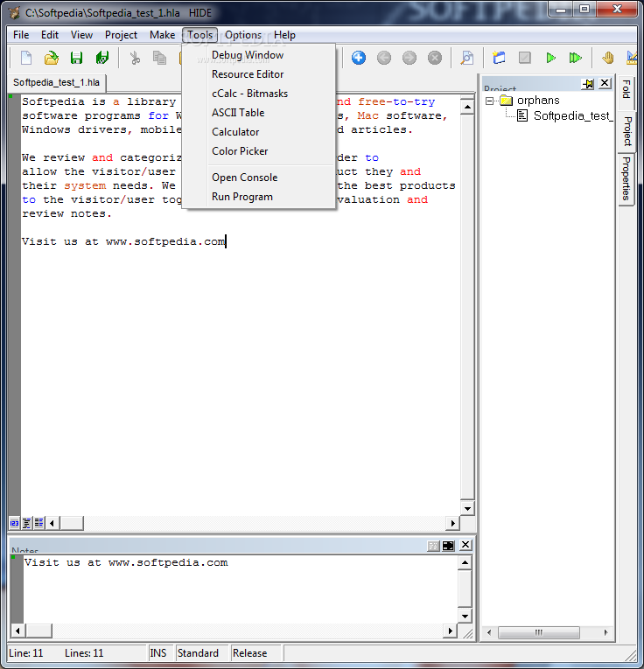The width and height of the screenshot is (644, 669).
Task: Click editor horizontal scroll left arrow
Action: point(52,523)
